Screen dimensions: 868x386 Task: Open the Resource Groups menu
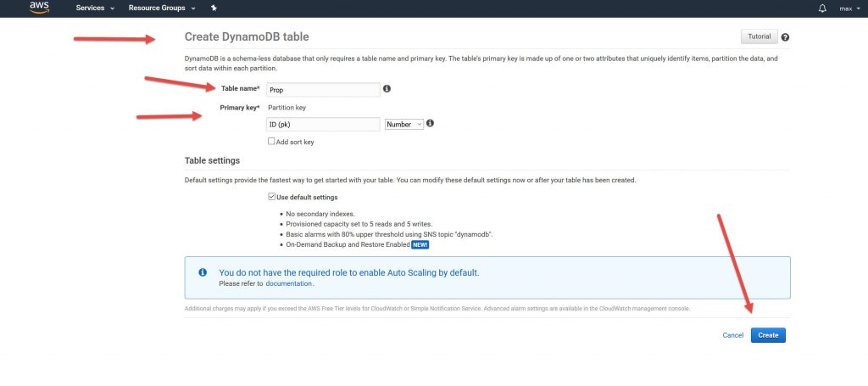tap(162, 8)
